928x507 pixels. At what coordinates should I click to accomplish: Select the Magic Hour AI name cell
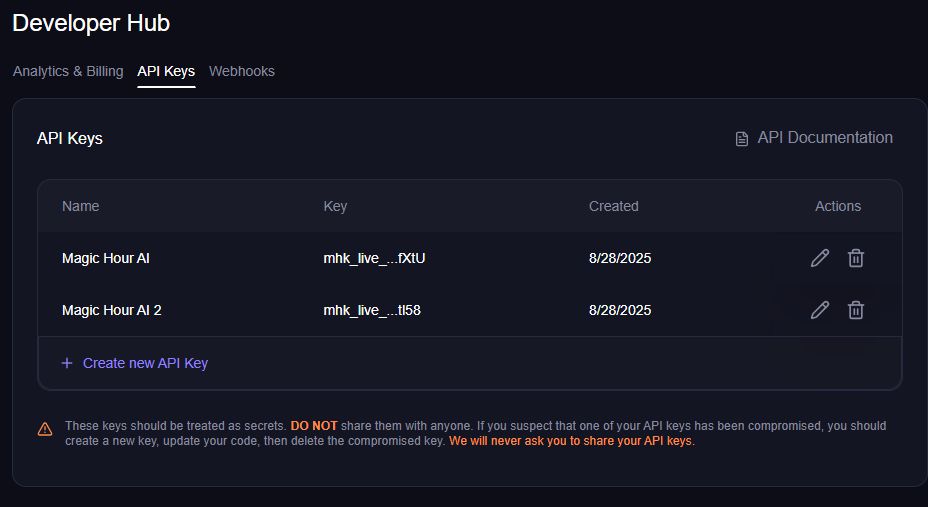[106, 258]
